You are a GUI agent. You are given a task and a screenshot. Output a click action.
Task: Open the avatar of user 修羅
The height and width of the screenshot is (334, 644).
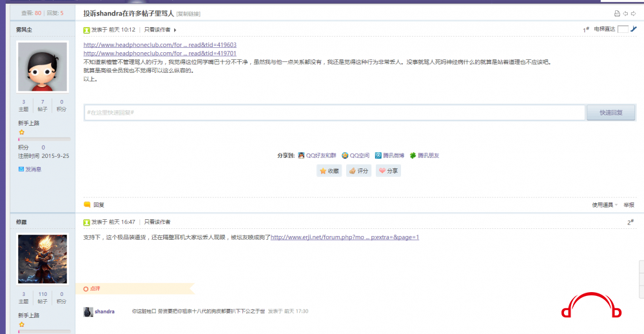[x=43, y=259]
